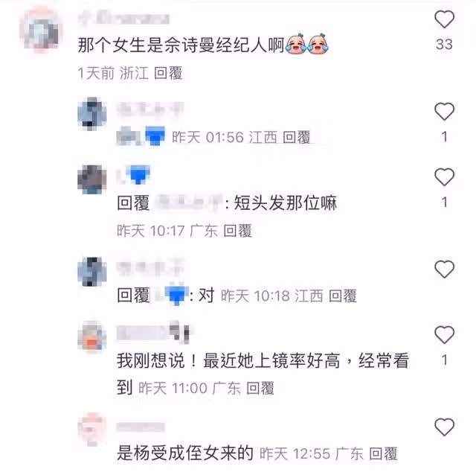Reply to the 昨天 10:18 江西 comment

[343, 296]
